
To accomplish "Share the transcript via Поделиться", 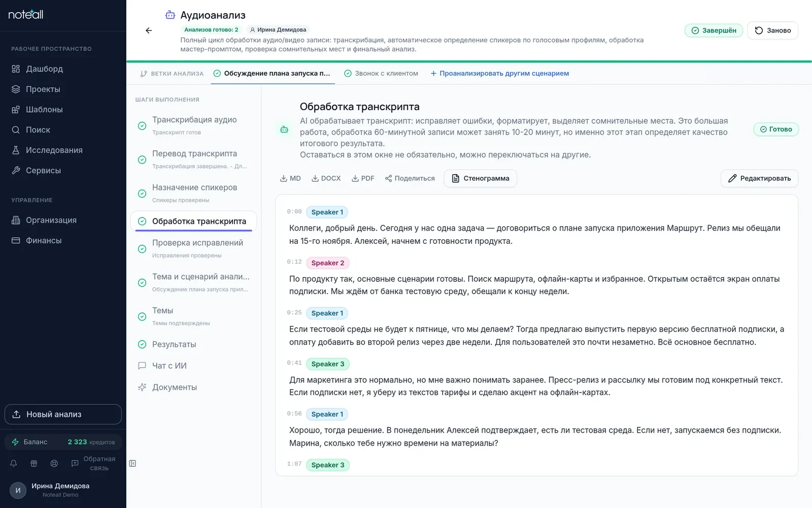I will coord(410,178).
